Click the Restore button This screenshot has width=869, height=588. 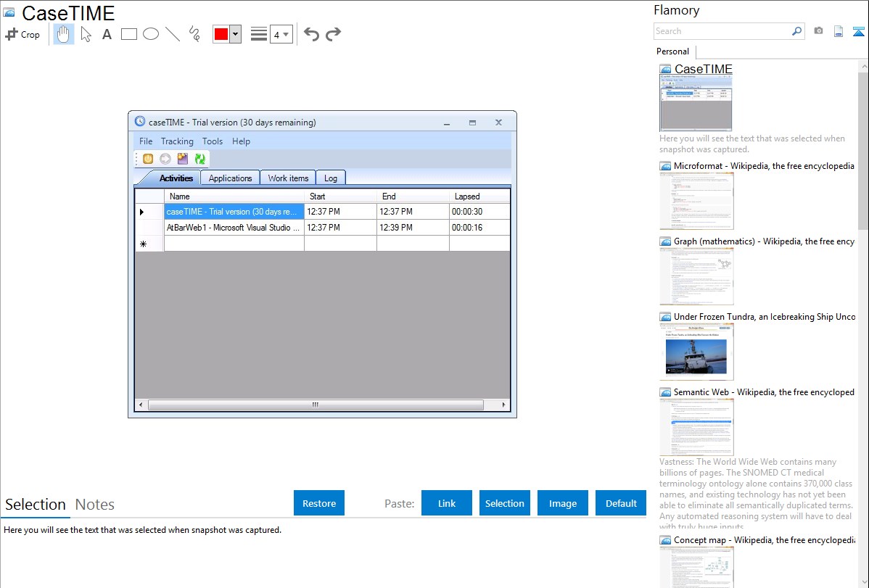319,503
